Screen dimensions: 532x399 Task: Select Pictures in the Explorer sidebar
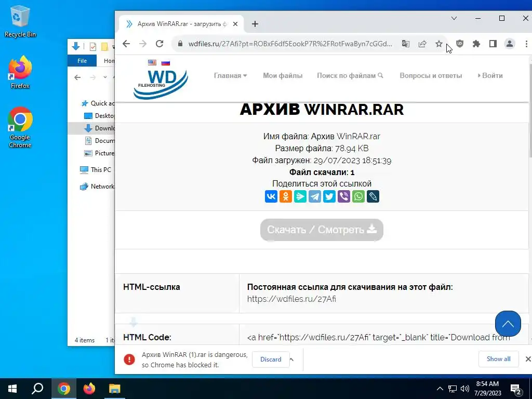(x=99, y=153)
